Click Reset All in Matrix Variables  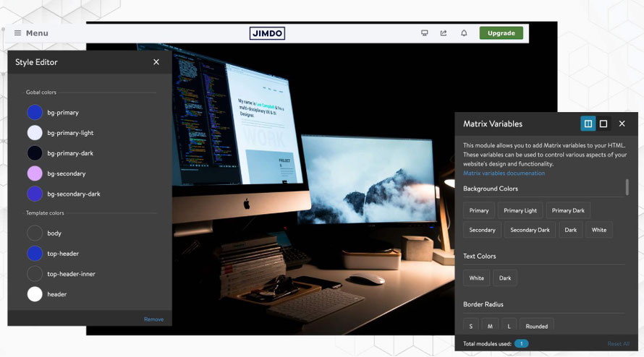point(618,344)
